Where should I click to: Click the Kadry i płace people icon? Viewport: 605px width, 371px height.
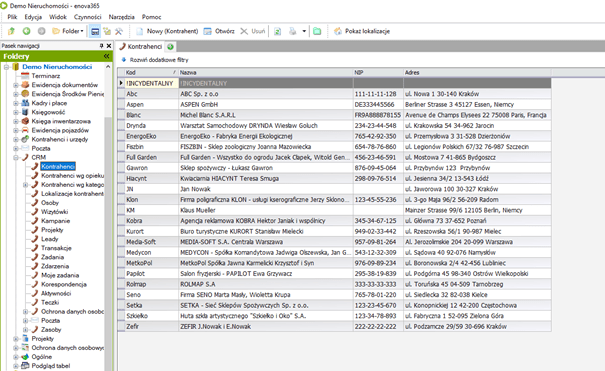25,103
